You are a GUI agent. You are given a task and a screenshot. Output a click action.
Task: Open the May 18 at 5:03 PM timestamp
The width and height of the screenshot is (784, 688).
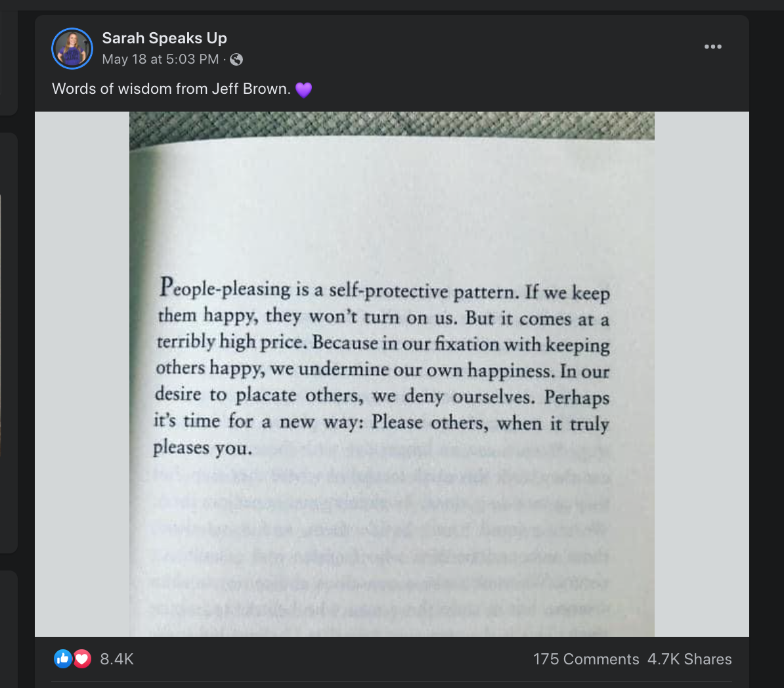click(x=160, y=59)
